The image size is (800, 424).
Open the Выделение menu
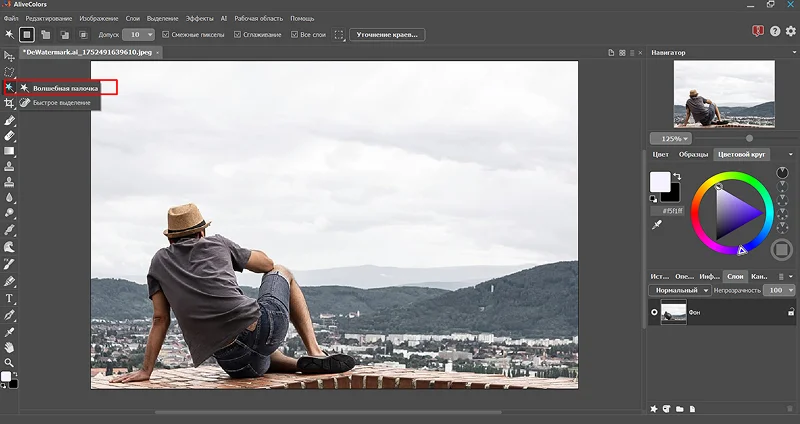[x=163, y=18]
